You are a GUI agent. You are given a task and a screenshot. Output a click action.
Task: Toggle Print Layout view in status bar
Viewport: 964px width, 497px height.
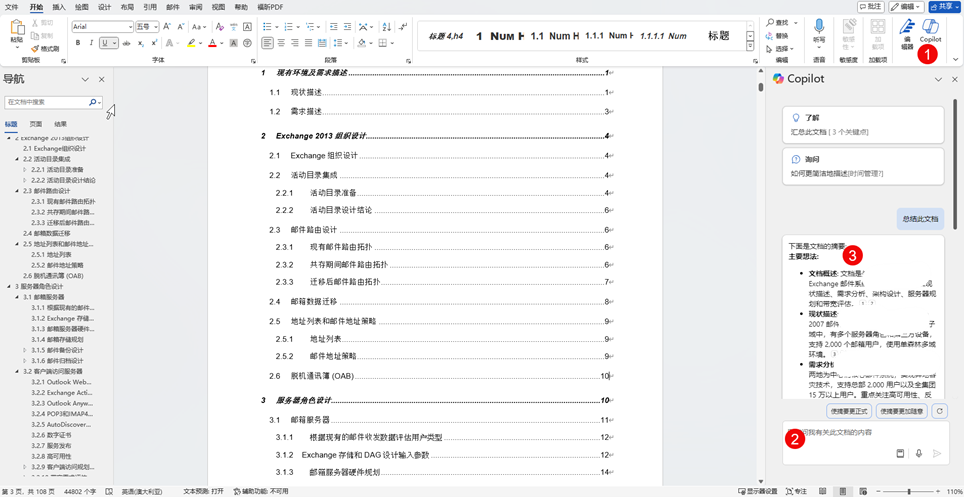click(843, 491)
